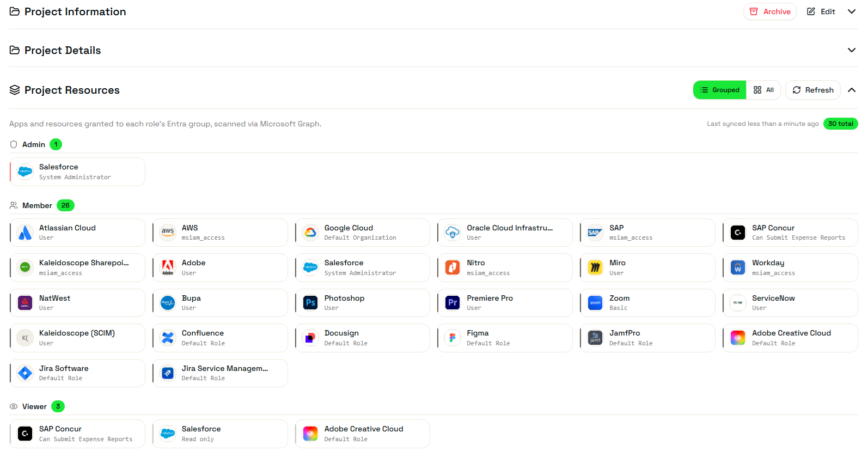The height and width of the screenshot is (457, 868).
Task: Click the Edit button
Action: pyautogui.click(x=821, y=11)
